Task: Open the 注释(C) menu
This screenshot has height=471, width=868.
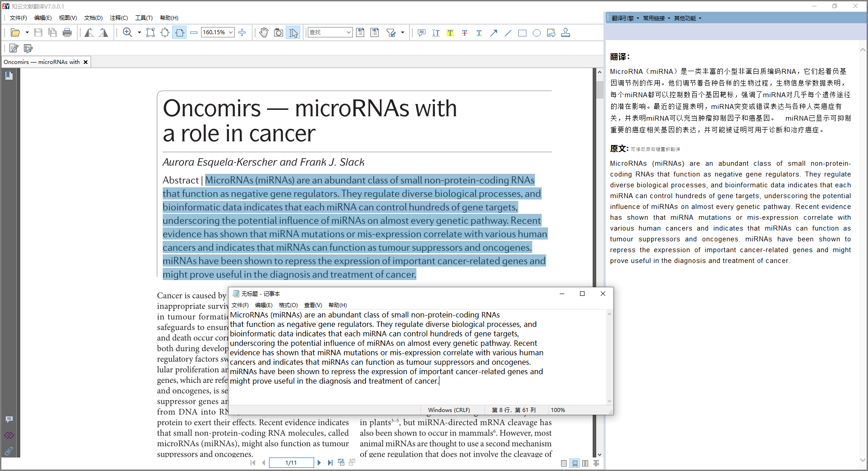Action: (119, 18)
